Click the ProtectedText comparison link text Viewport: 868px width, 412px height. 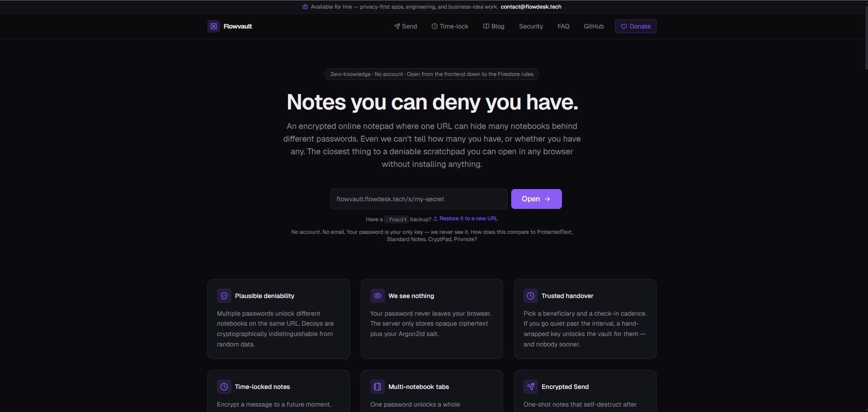point(554,232)
